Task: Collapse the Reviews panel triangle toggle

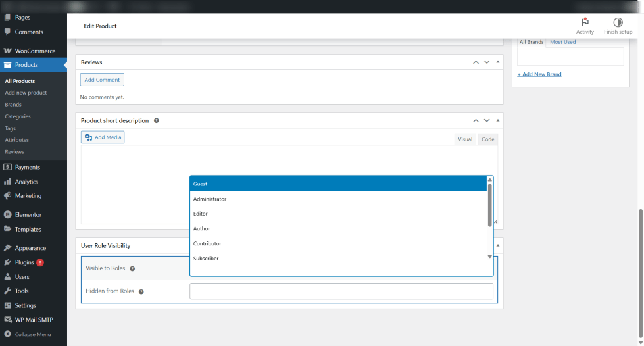Action: [x=498, y=62]
